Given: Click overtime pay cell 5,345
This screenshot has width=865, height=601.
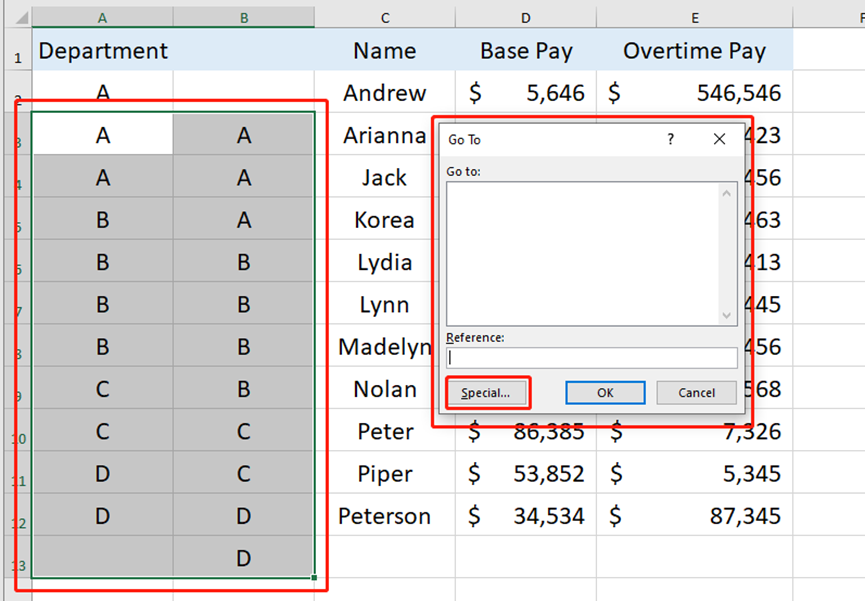Looking at the screenshot, I should (695, 473).
